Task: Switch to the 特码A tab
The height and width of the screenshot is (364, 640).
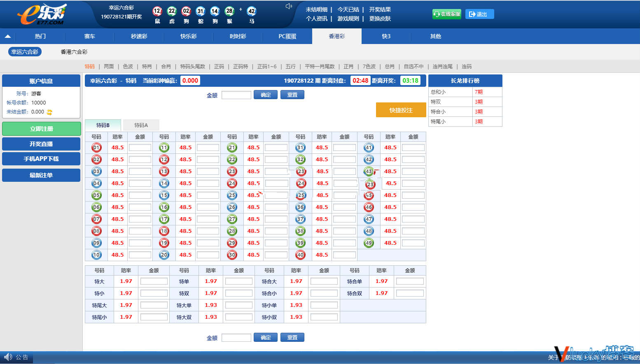Action: [x=141, y=125]
